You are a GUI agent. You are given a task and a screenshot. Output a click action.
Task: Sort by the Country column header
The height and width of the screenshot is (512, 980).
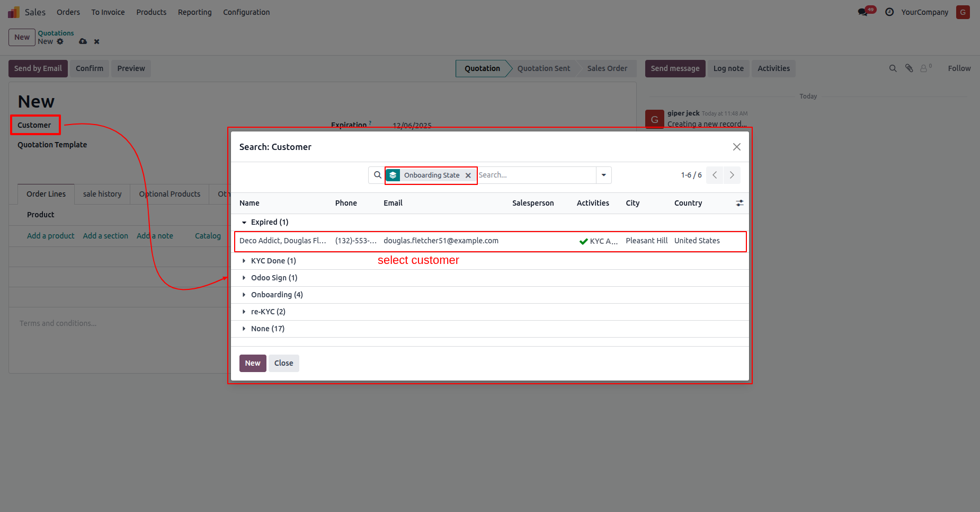pos(688,203)
